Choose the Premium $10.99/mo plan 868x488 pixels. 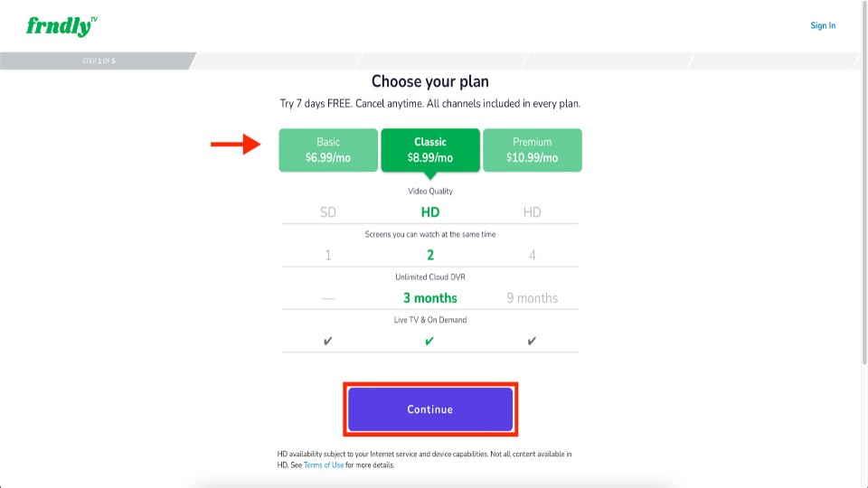pyautogui.click(x=532, y=150)
